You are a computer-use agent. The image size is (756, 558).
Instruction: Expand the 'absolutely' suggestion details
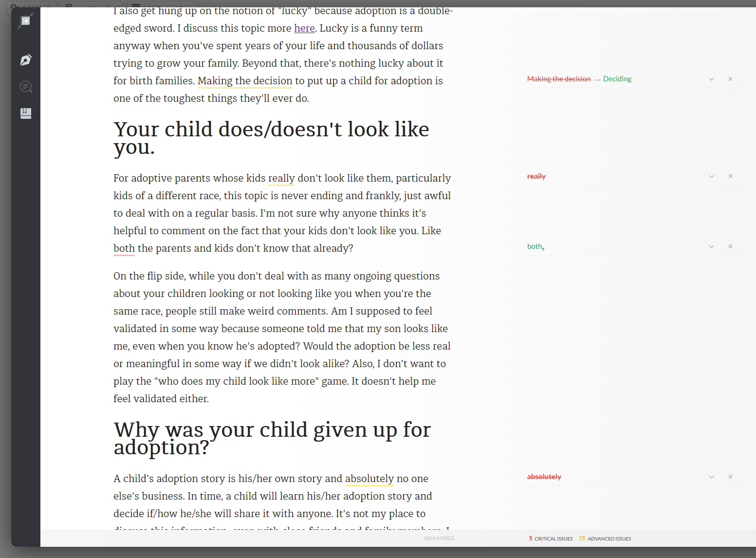pos(711,477)
